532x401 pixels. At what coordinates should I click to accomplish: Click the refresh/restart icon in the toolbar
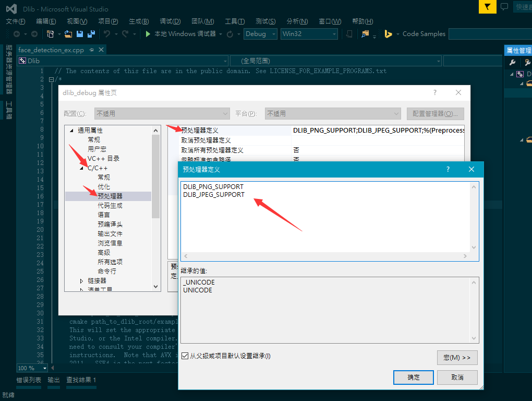pos(229,34)
